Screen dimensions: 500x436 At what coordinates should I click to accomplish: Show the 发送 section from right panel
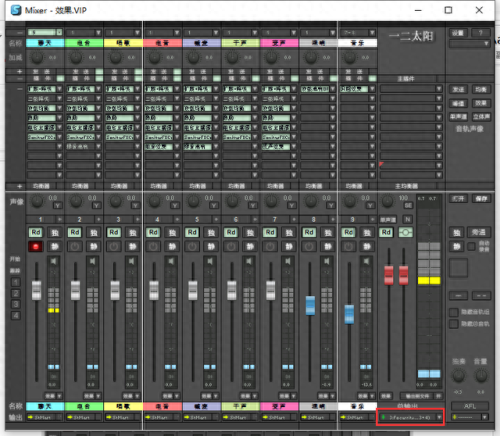click(x=458, y=89)
